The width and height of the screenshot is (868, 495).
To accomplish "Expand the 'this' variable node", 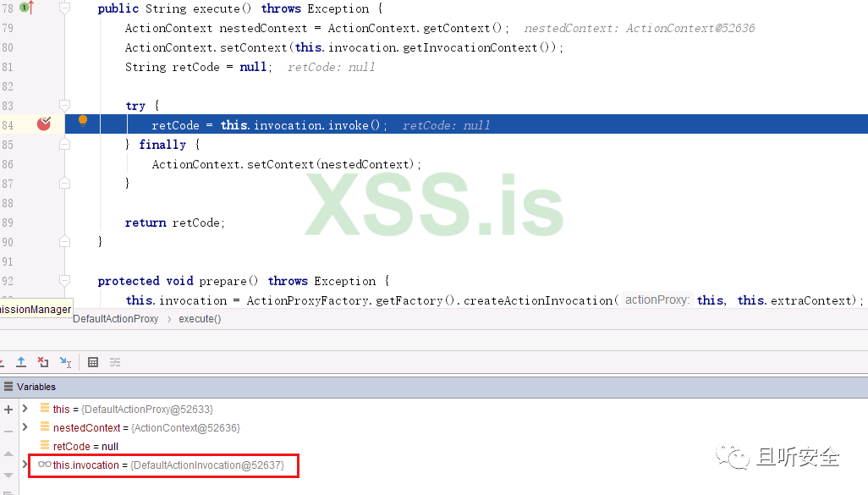I will tap(25, 409).
